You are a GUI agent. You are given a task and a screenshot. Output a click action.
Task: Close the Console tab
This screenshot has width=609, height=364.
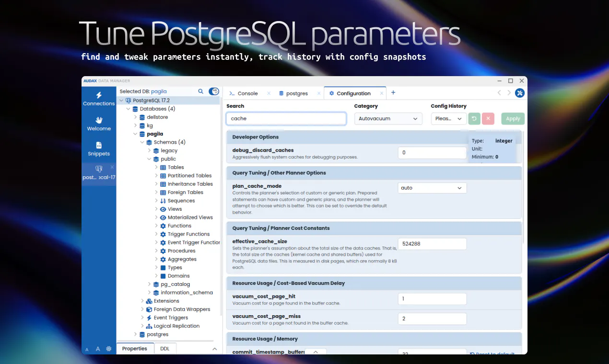pos(269,93)
